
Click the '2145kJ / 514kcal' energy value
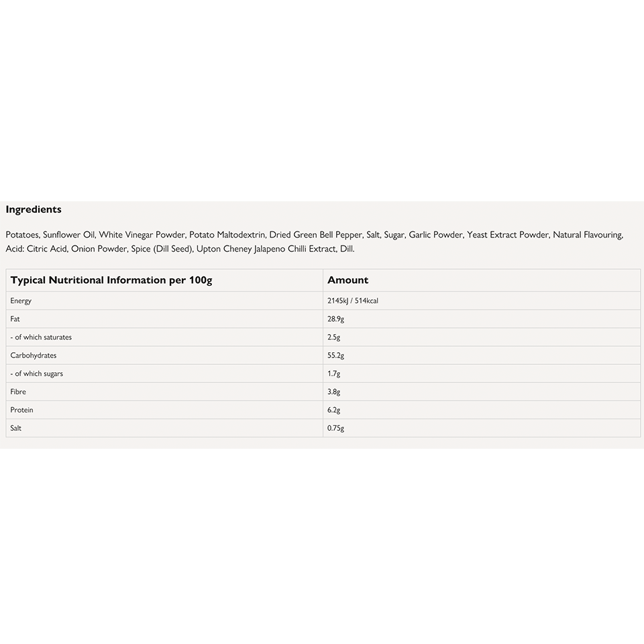(353, 301)
